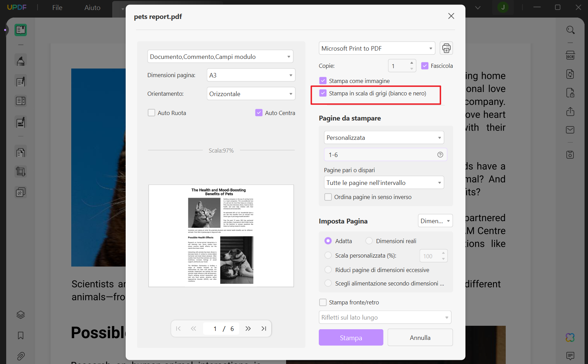
Task: Open Tutte le pagine nell'intervallo dropdown
Action: [384, 183]
